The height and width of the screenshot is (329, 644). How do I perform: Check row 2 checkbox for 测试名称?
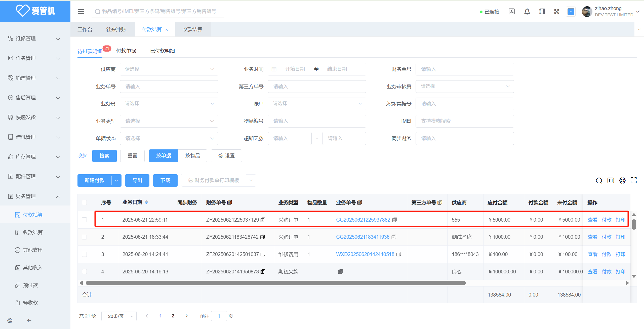click(85, 237)
